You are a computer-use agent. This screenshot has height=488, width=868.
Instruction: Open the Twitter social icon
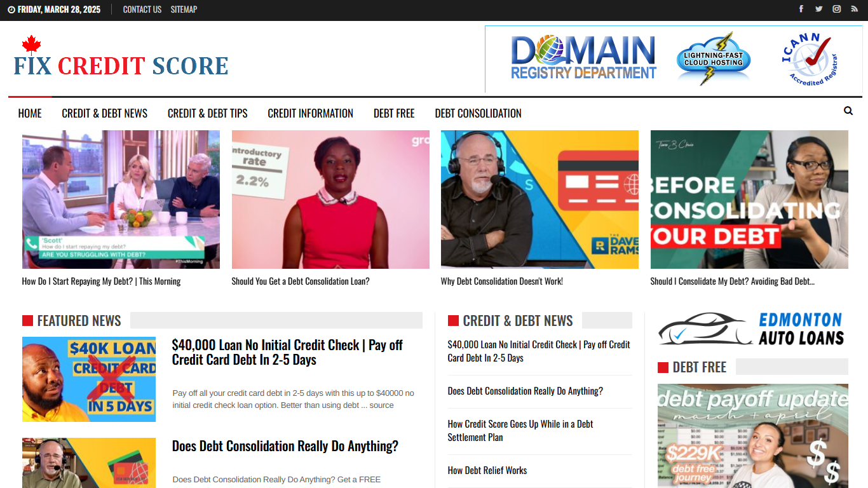(819, 9)
